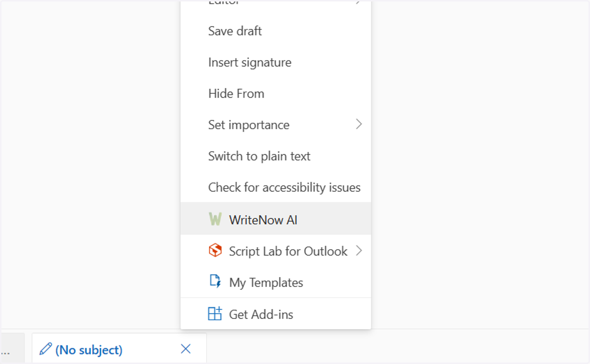Screen dimensions: 590x364
Task: Open the Script Lab for Outlook entry
Action: coord(276,251)
